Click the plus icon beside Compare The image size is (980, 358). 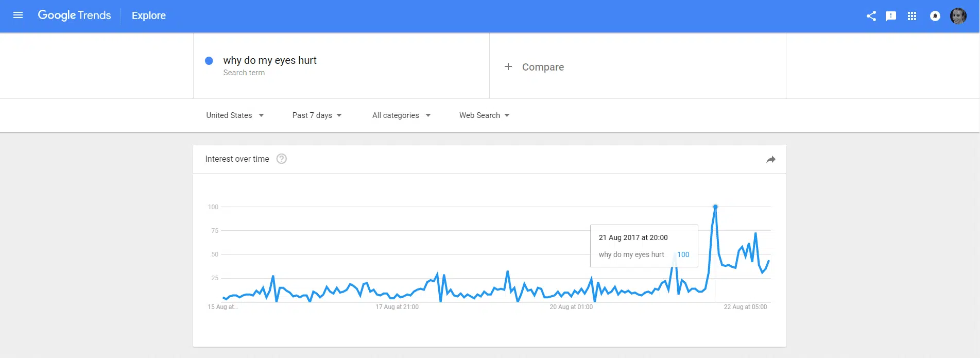[508, 66]
